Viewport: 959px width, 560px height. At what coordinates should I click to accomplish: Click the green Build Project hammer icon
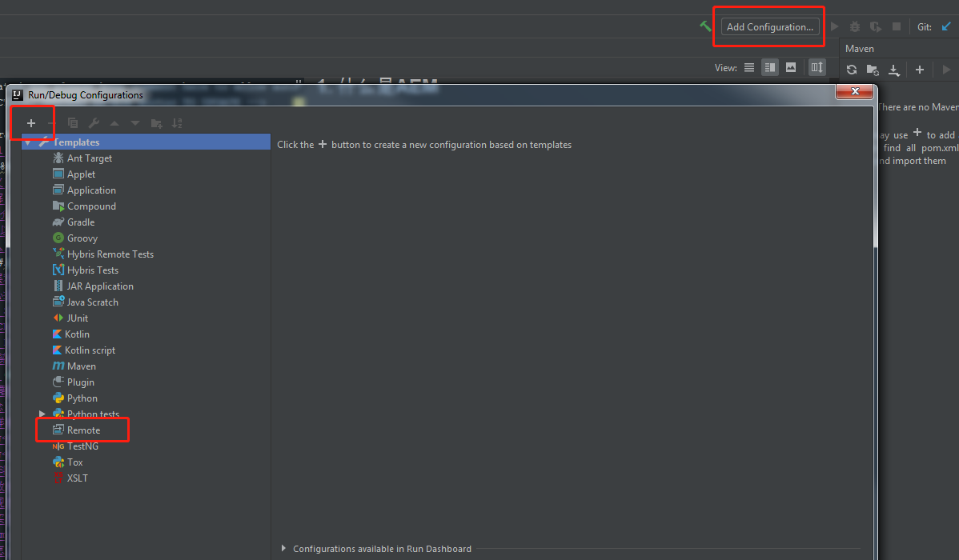coord(705,26)
